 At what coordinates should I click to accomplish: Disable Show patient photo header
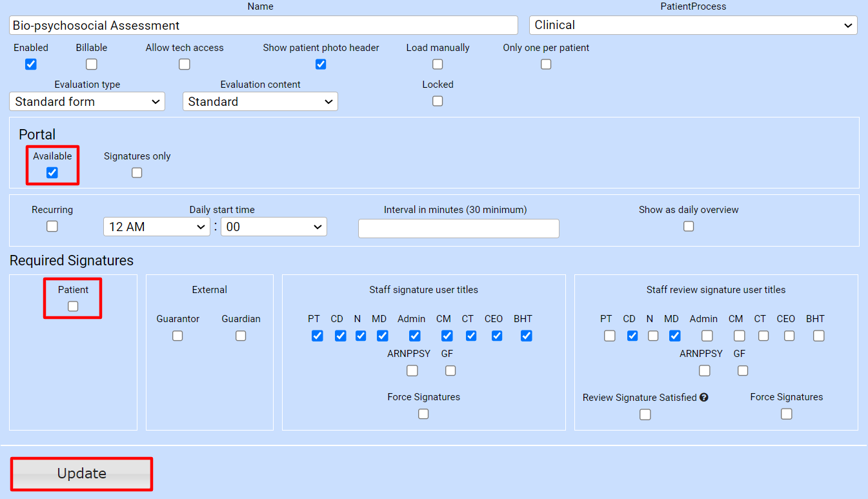(321, 64)
